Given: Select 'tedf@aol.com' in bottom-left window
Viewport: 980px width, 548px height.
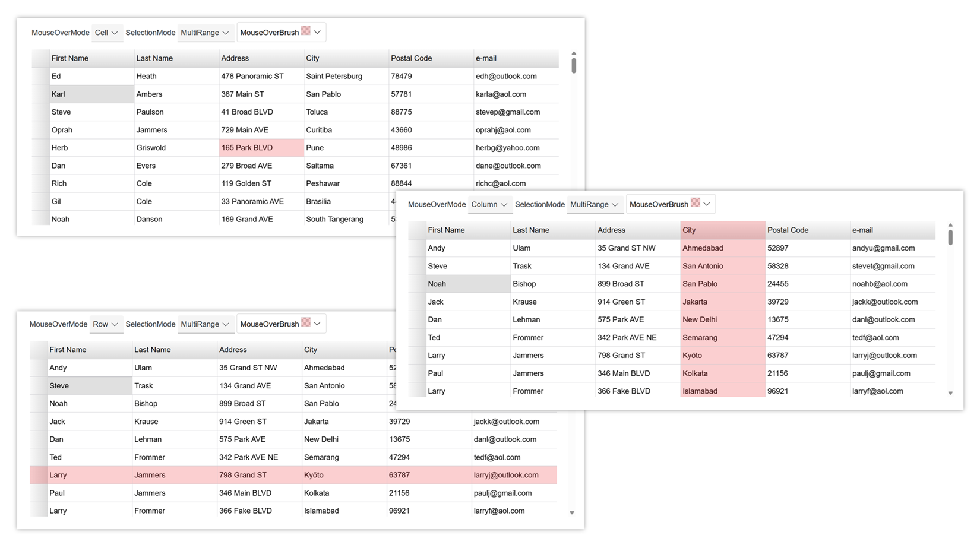Looking at the screenshot, I should (x=514, y=457).
